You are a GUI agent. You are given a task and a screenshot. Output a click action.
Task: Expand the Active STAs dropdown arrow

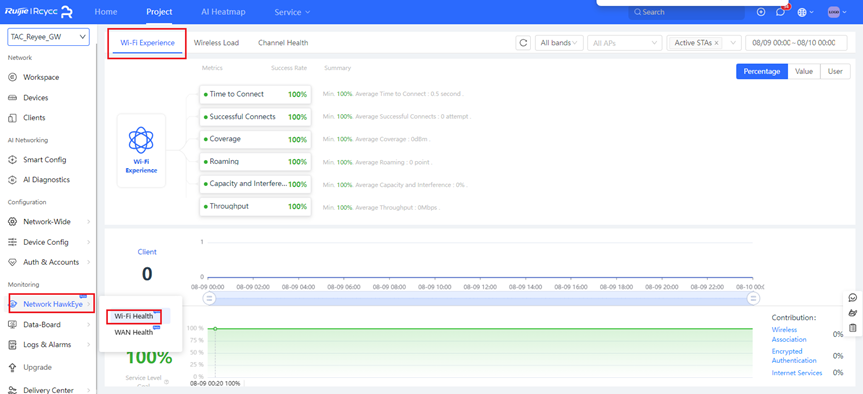pyautogui.click(x=733, y=43)
